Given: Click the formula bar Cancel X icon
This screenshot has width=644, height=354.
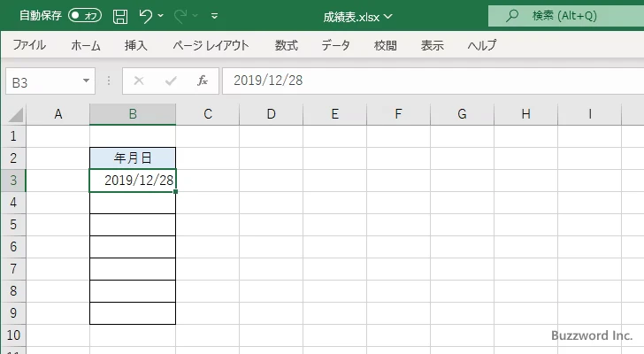Looking at the screenshot, I should (x=139, y=81).
